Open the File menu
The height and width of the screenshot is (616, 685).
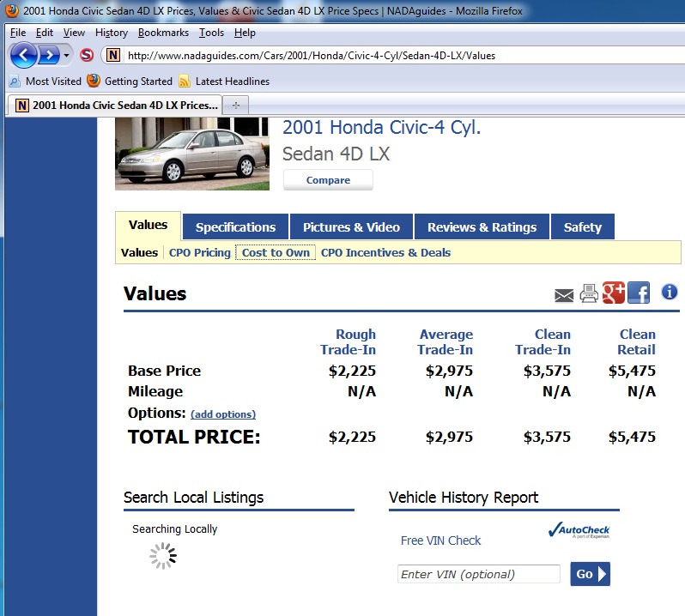tap(17, 33)
